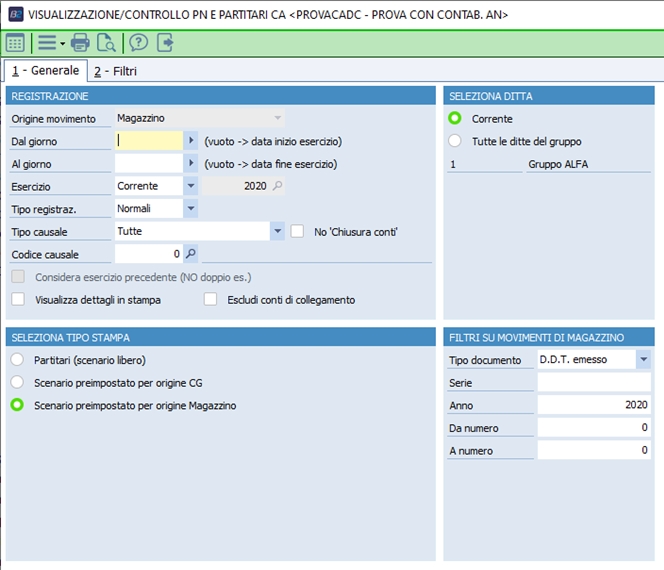Viewport: 664px width, 570px height.
Task: Click the Serie input field
Action: pyautogui.click(x=594, y=382)
